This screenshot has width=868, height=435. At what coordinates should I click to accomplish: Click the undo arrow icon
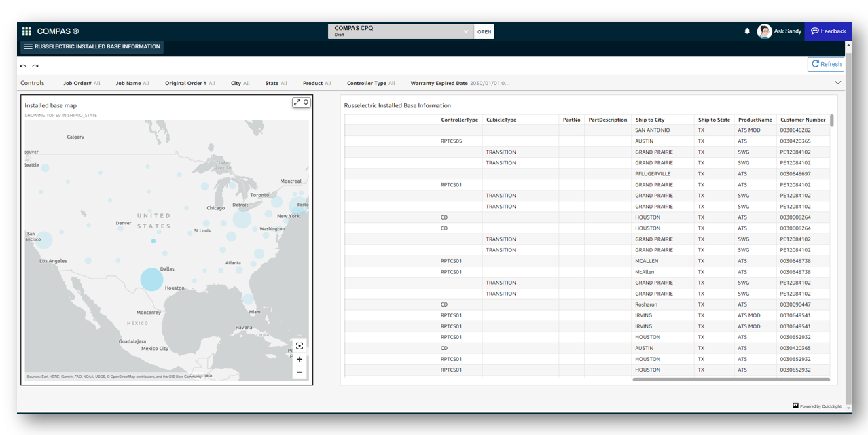[23, 67]
